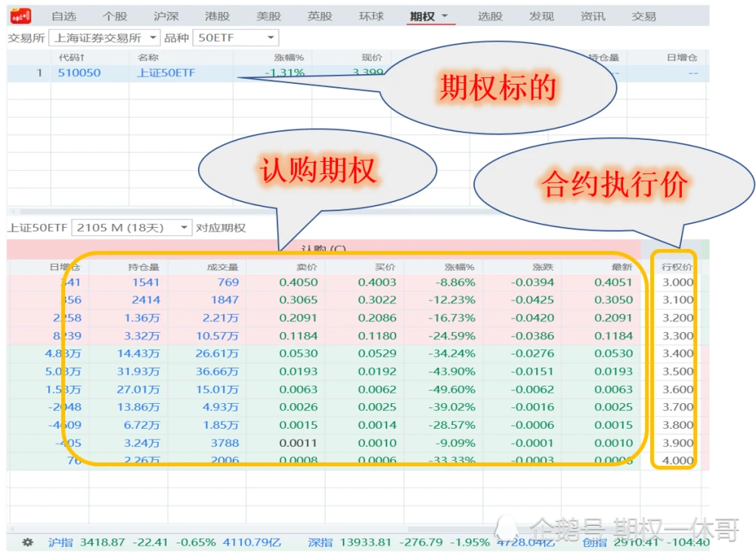Open the 发现 tab

[541, 17]
